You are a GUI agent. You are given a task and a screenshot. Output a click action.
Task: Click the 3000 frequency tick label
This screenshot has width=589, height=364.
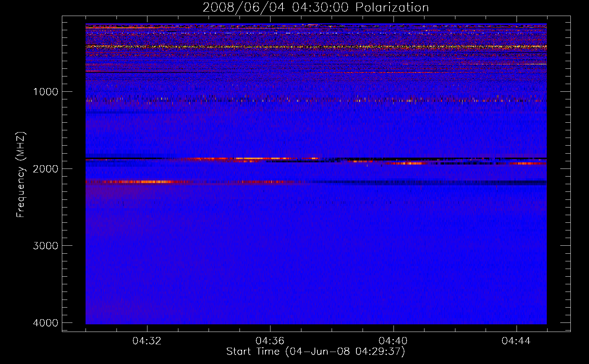tap(46, 246)
